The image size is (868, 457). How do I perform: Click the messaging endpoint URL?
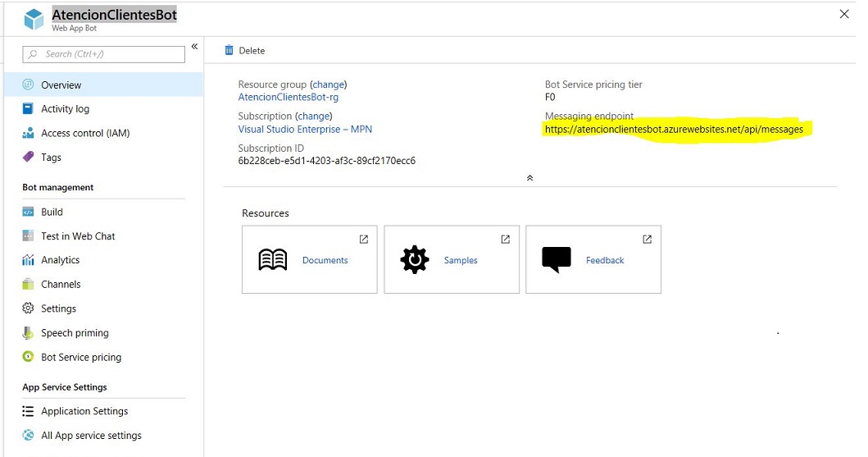tap(674, 129)
